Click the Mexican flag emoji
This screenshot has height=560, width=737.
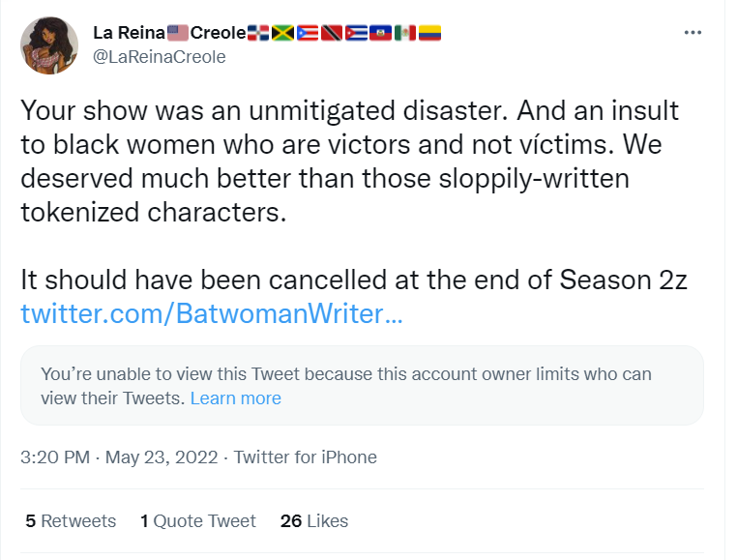404,33
